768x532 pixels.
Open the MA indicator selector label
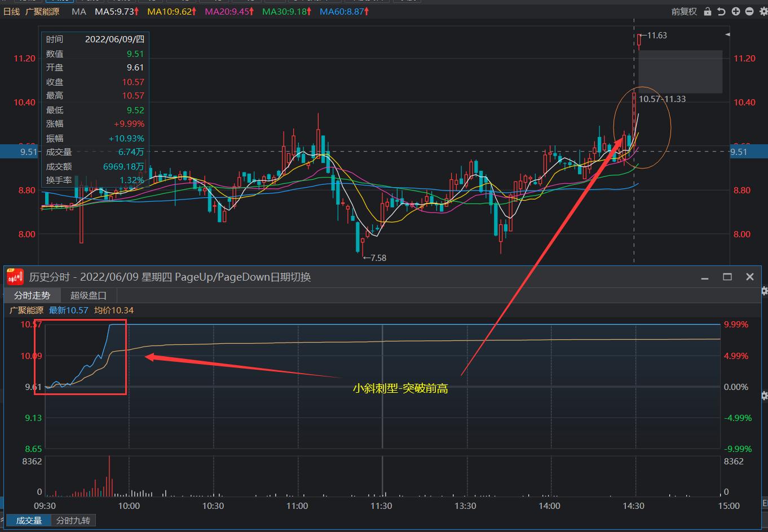click(79, 11)
